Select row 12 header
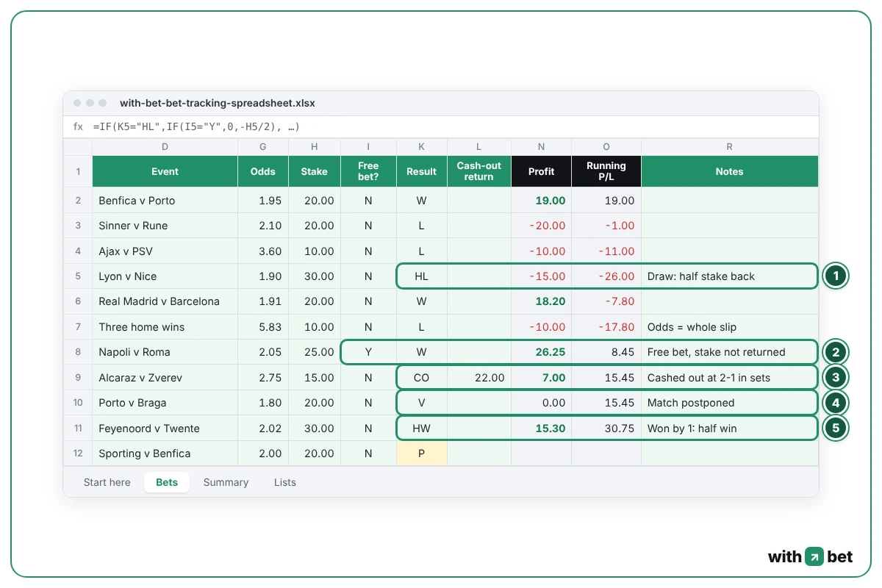The width and height of the screenshot is (882, 588). click(x=78, y=453)
